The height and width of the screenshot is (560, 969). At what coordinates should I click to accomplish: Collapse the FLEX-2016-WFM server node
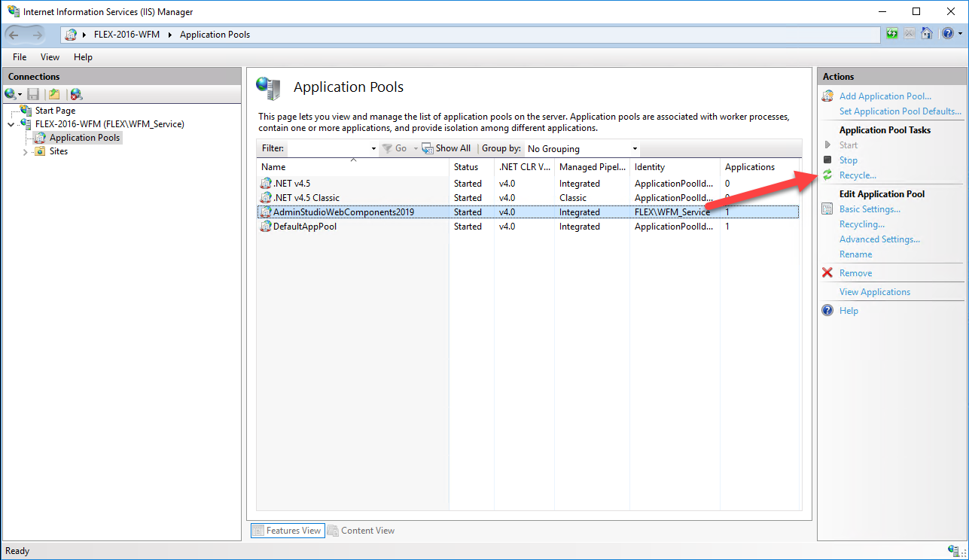(11, 124)
